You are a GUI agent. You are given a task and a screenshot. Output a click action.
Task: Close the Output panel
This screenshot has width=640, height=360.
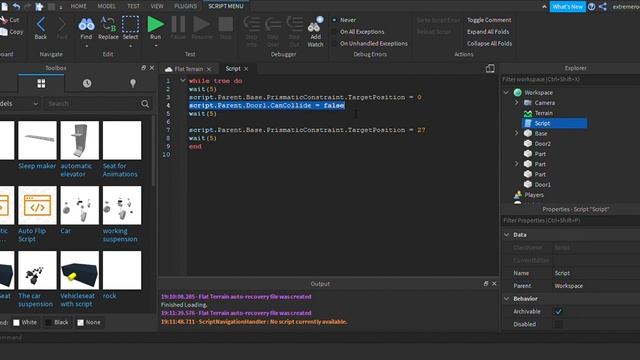[x=494, y=283]
